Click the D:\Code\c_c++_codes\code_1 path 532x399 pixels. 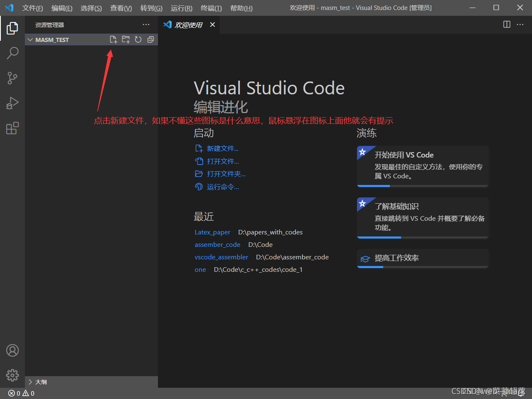point(258,270)
